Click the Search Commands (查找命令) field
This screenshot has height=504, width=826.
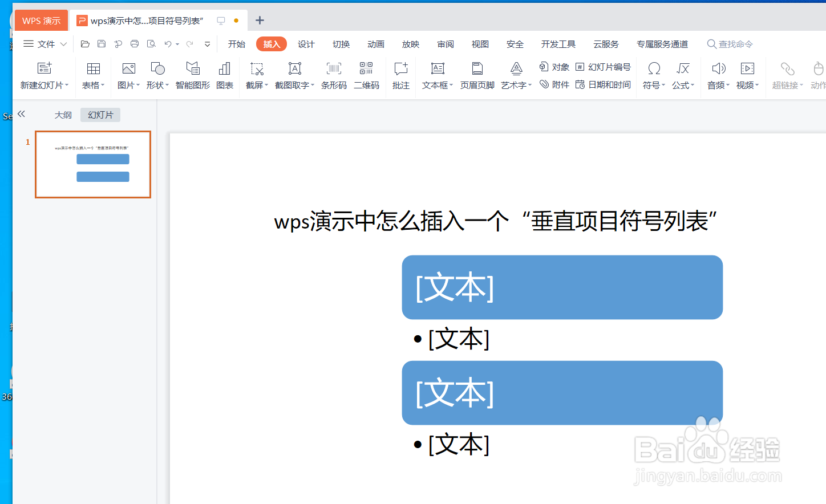click(x=730, y=44)
